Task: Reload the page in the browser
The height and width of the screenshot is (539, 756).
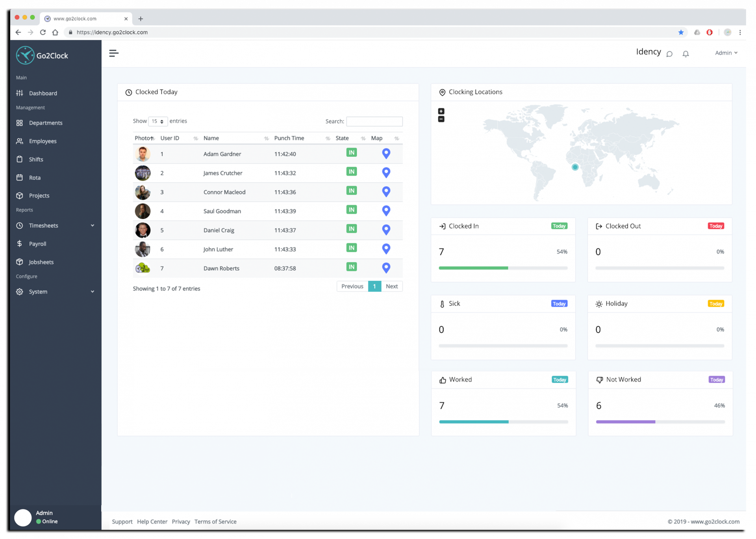Action: pos(43,32)
